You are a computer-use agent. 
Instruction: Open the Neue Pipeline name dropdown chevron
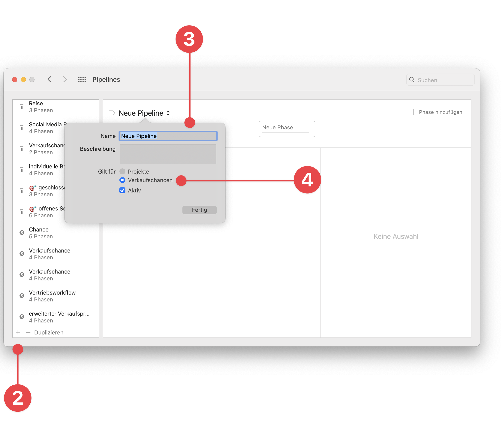168,113
